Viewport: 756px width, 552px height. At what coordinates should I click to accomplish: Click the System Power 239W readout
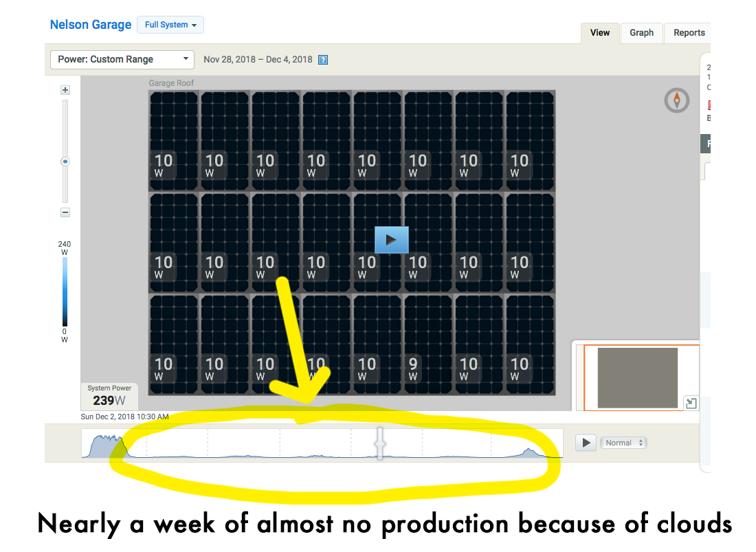point(109,395)
